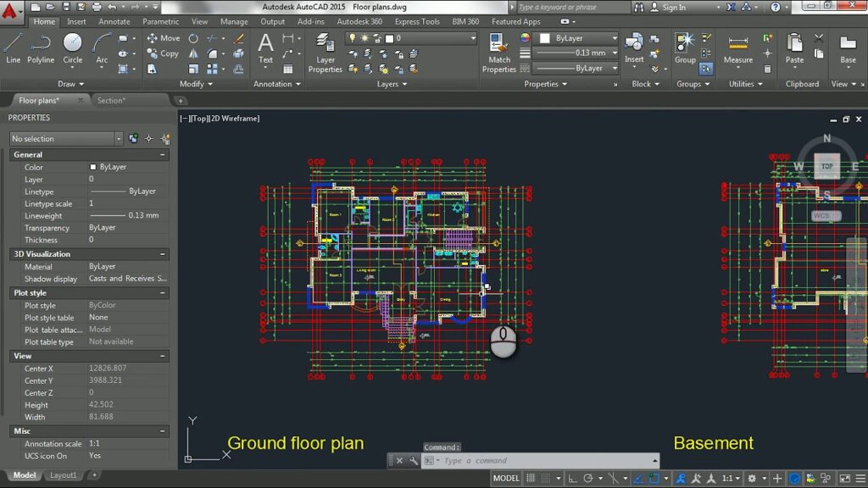Open the Section drawing tab
The height and width of the screenshot is (488, 868).
tap(111, 100)
